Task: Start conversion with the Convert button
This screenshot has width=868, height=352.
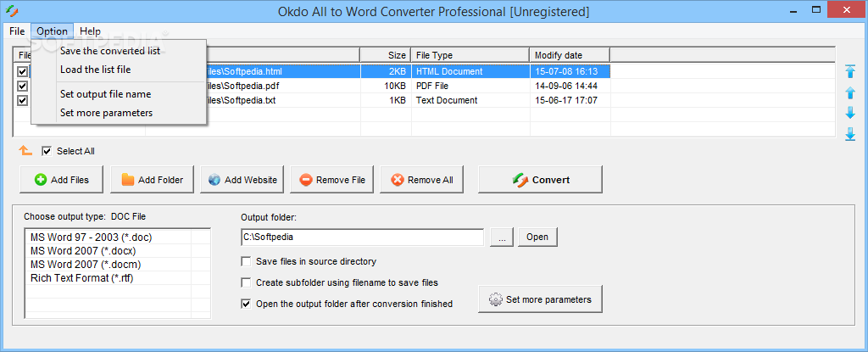Action: pyautogui.click(x=540, y=180)
